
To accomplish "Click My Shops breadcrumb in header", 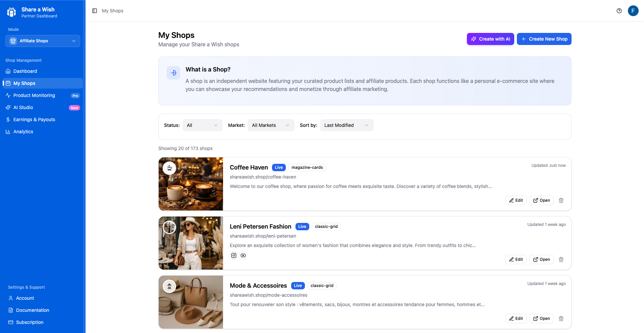I will pos(113,11).
